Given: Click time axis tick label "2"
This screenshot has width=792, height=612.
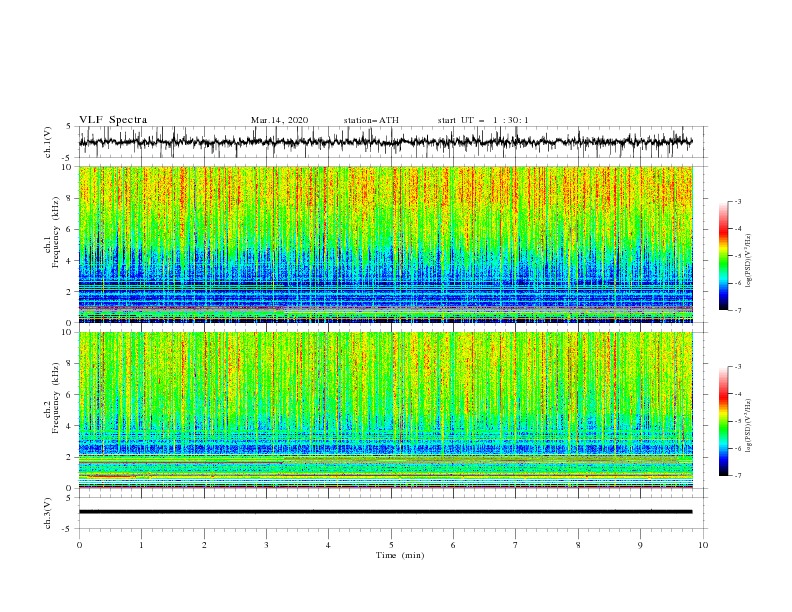Looking at the screenshot, I should (204, 545).
